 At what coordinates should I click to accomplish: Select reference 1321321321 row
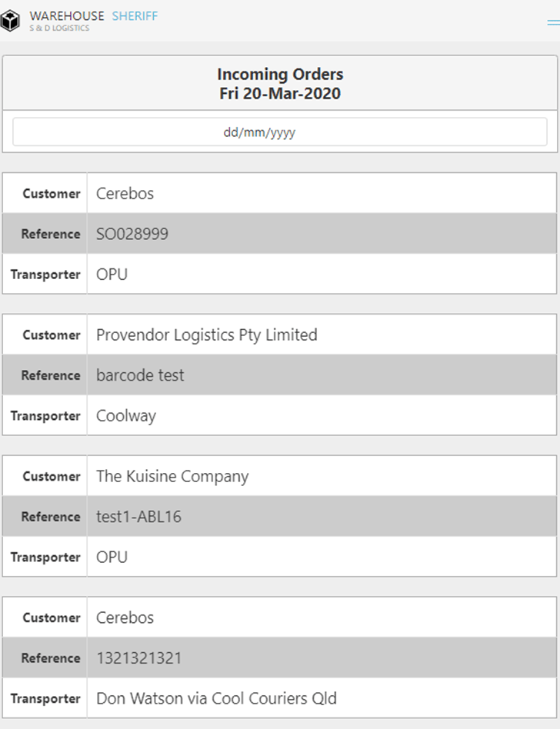tap(138, 658)
